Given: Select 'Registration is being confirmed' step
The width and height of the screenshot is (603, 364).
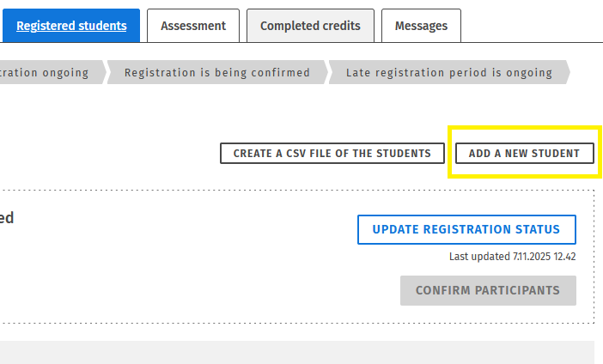Looking at the screenshot, I should click(216, 73).
